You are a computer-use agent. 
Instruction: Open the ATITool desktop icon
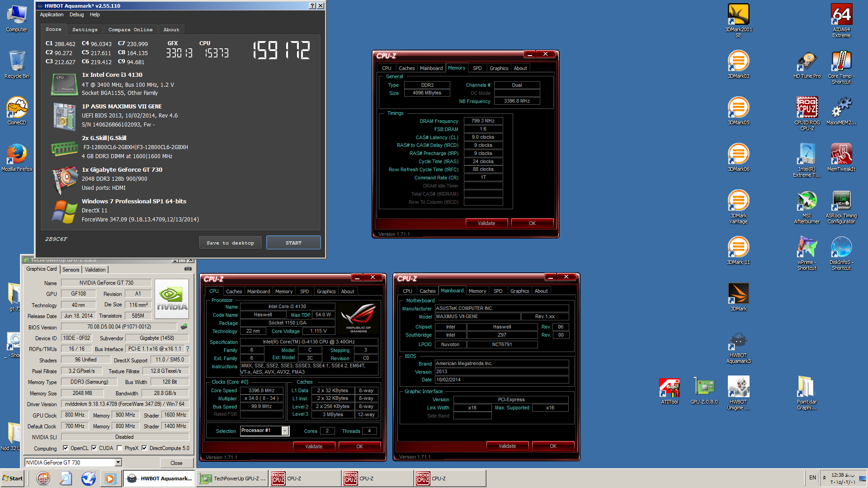point(670,390)
